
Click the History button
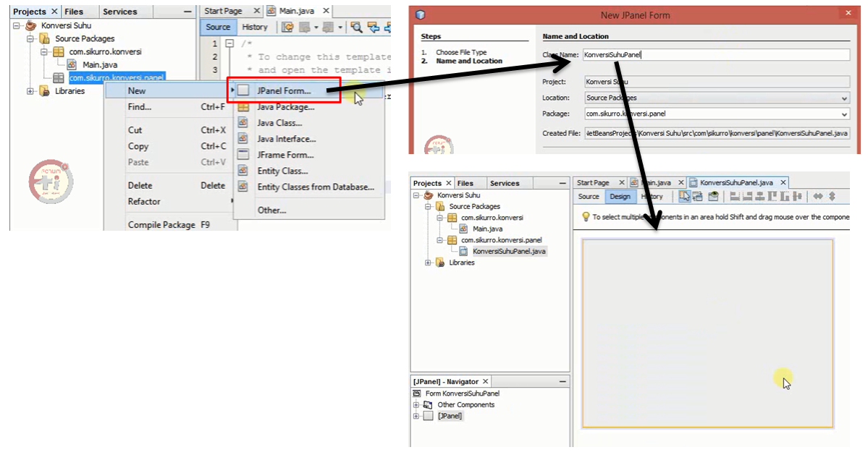point(256,26)
